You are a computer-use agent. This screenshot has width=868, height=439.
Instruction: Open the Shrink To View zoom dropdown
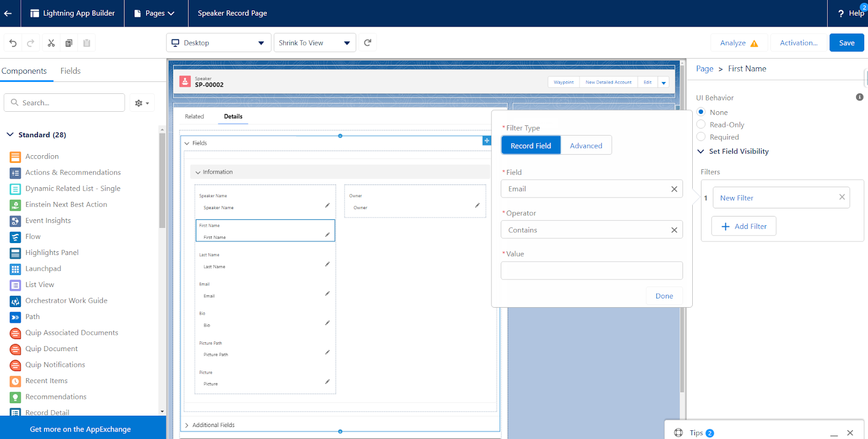[x=315, y=43]
